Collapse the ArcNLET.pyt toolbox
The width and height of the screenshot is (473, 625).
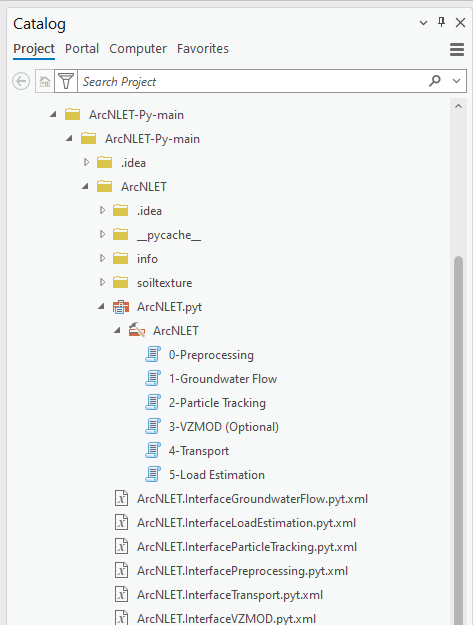pos(101,307)
